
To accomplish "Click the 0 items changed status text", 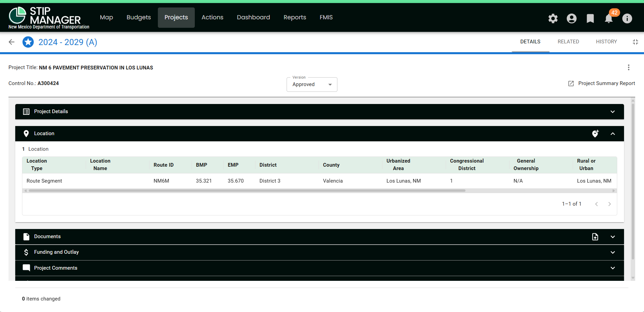I will 41,299.
